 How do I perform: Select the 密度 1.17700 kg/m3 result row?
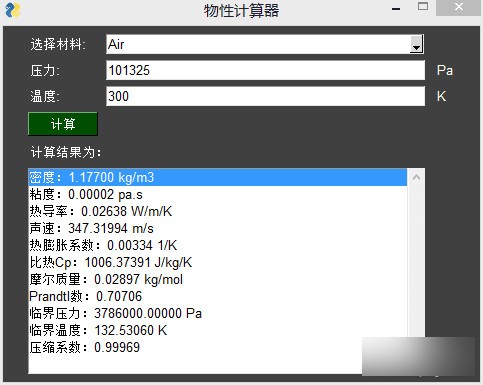coord(218,177)
